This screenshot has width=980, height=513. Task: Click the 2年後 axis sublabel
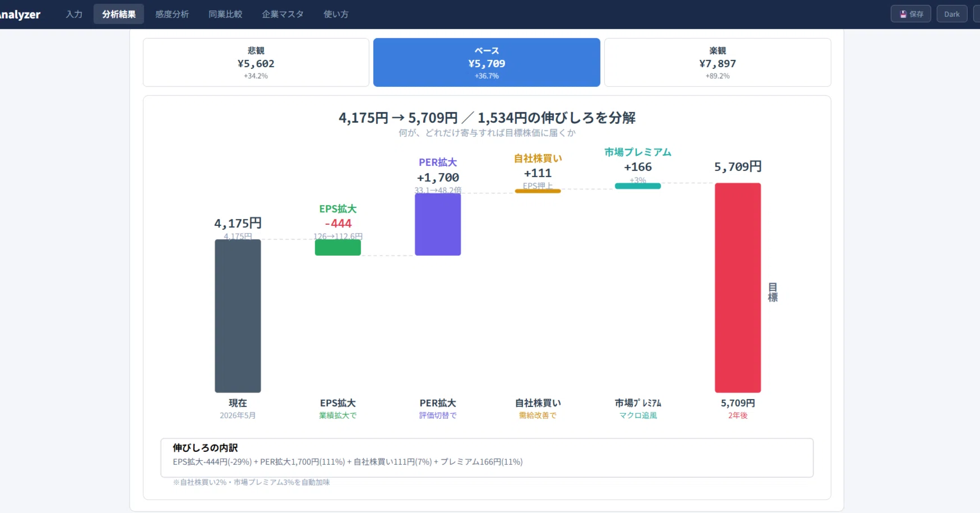pos(738,415)
